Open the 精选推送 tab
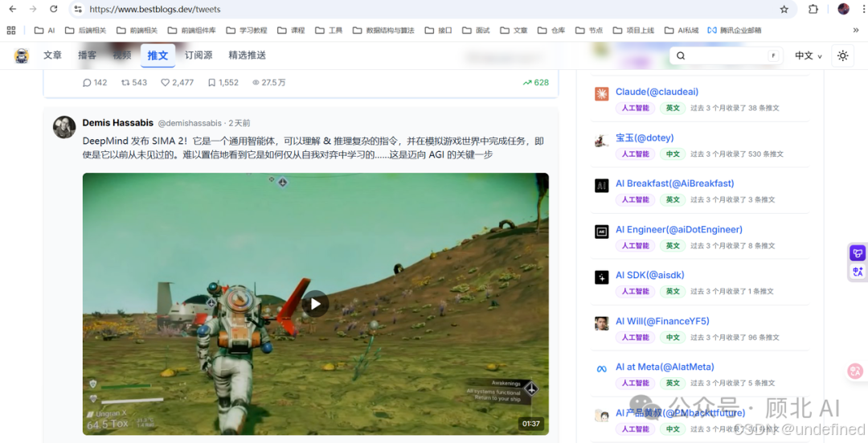The image size is (868, 443). pos(248,55)
